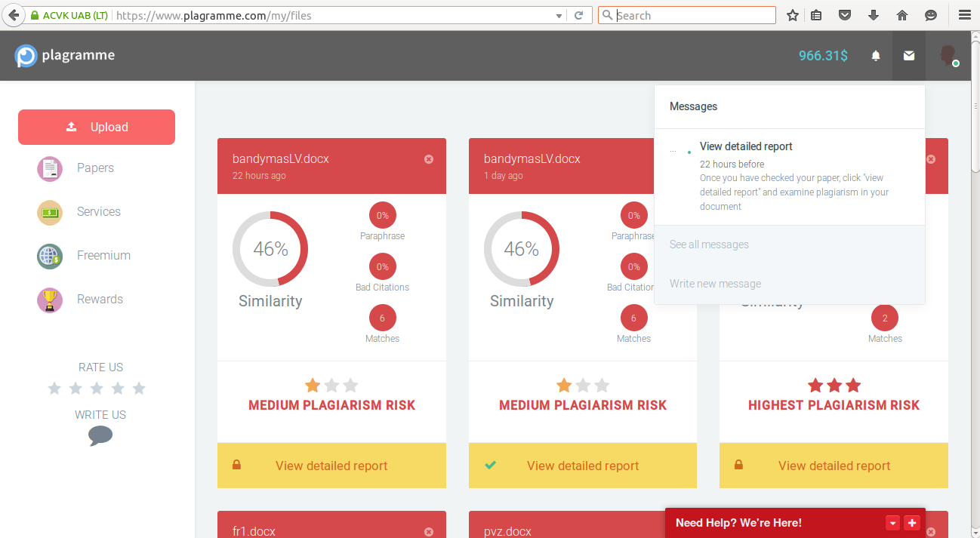View detailed report for highest risk card
980x538 pixels.
(x=834, y=466)
